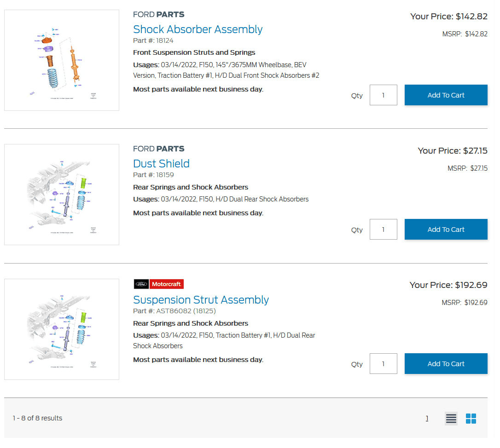Image resolution: width=500 pixels, height=448 pixels.
Task: Click part number 18124 text
Action: [164, 40]
